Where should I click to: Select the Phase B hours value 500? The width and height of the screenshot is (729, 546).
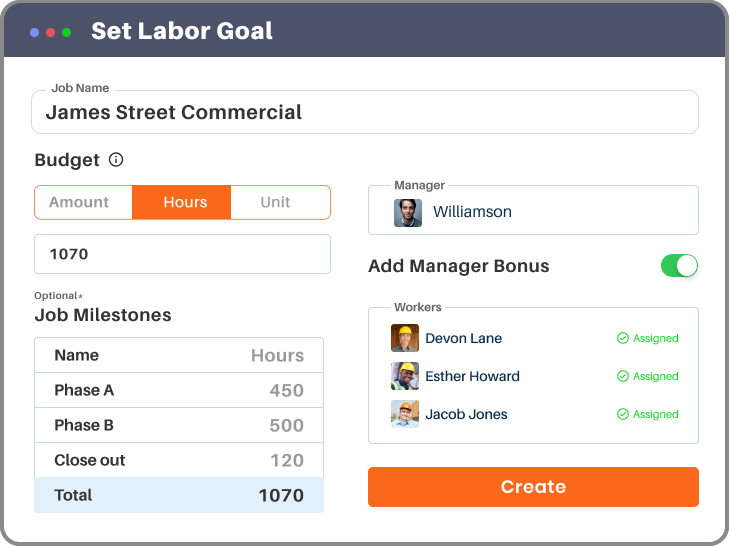coord(286,425)
